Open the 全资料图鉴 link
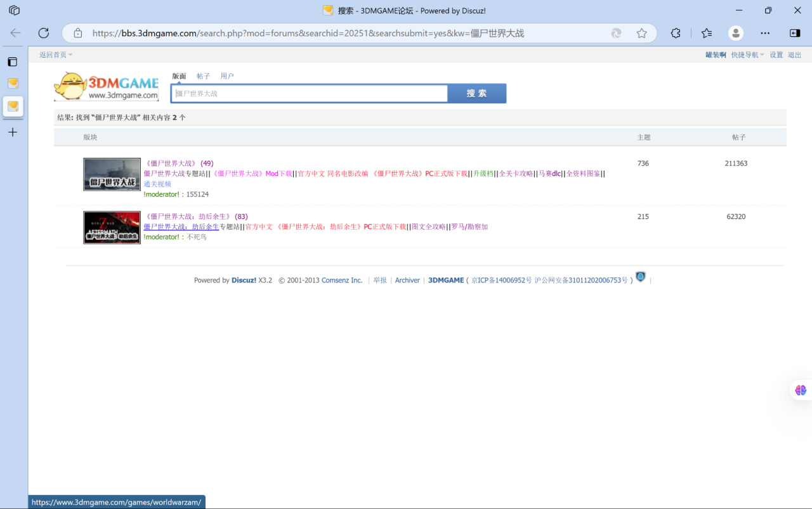This screenshot has width=812, height=509. (583, 174)
